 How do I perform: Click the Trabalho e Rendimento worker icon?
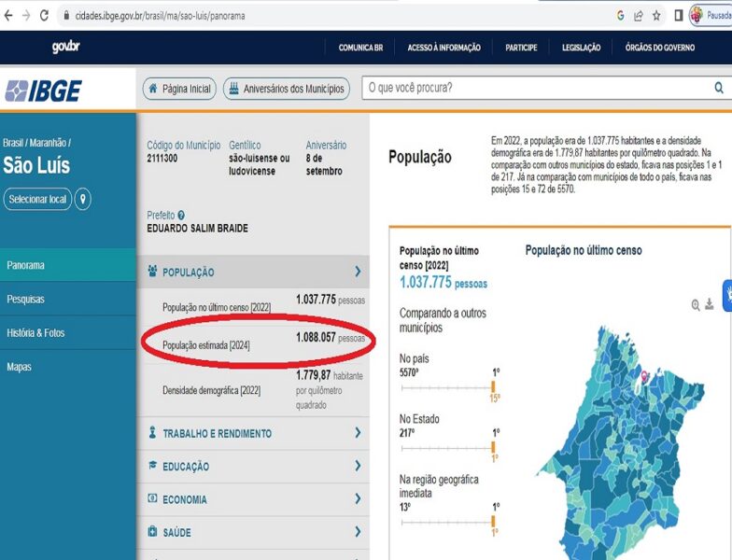tap(152, 433)
